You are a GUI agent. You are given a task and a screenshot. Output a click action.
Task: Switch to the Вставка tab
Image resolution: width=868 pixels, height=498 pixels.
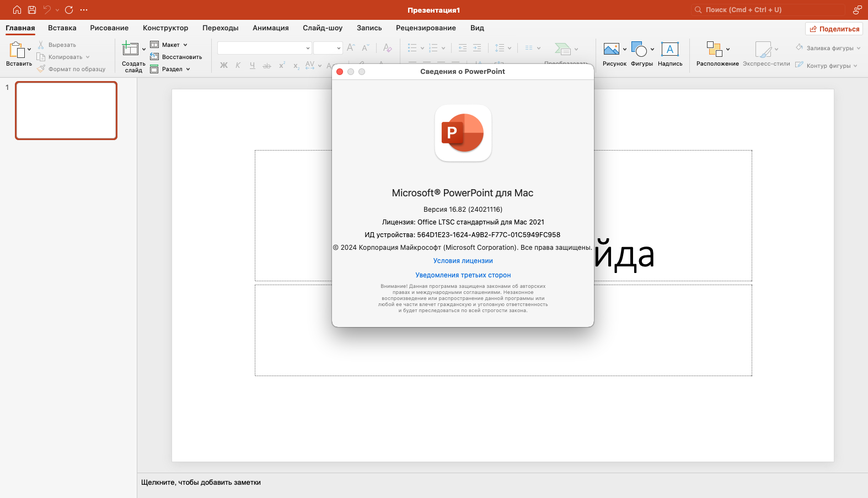62,28
